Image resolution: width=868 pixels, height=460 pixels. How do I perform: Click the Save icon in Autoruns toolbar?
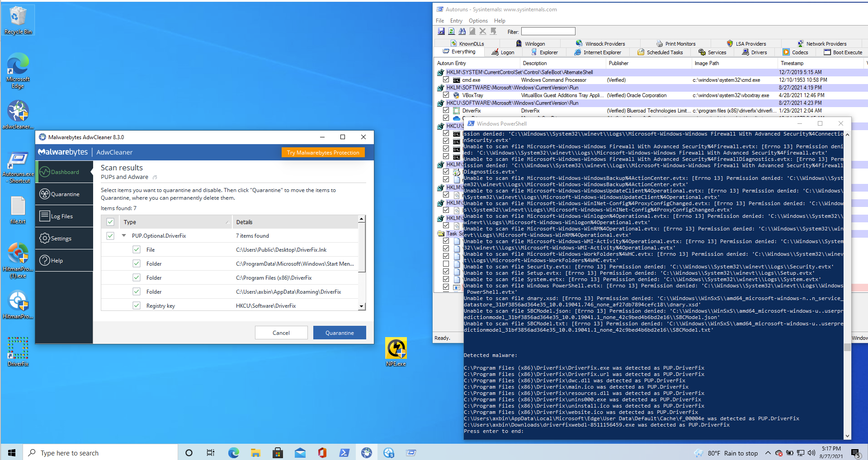441,31
